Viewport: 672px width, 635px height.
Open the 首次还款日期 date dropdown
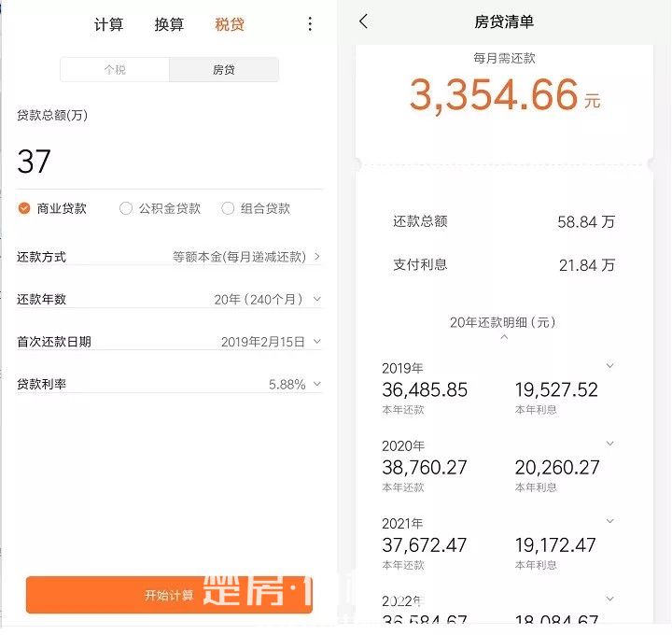click(271, 342)
